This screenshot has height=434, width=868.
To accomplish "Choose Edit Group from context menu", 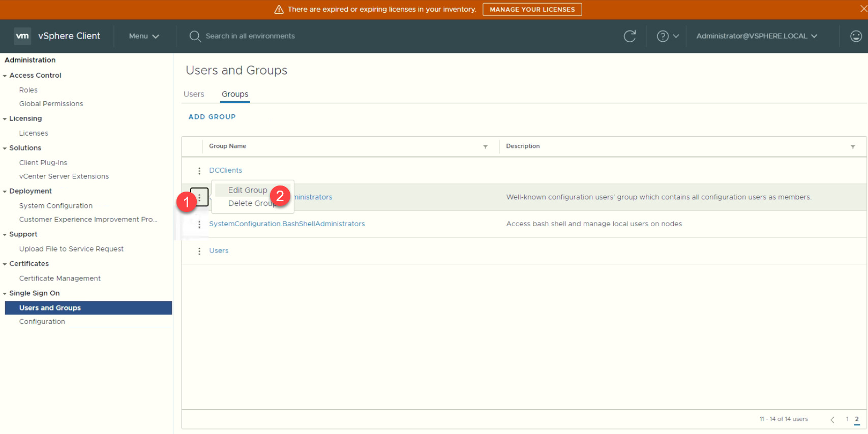I will pyautogui.click(x=248, y=190).
